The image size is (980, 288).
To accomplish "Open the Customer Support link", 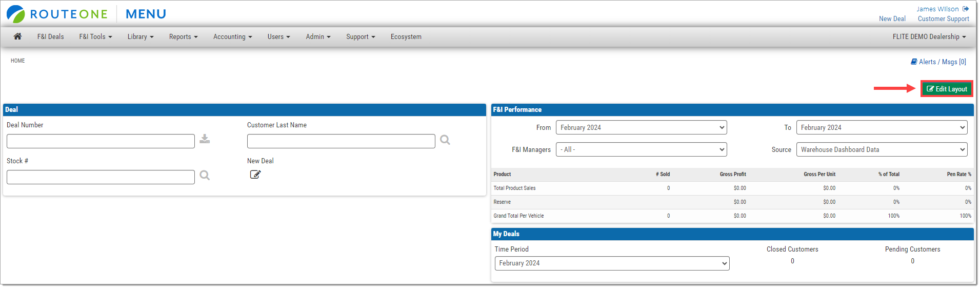I will 944,18.
